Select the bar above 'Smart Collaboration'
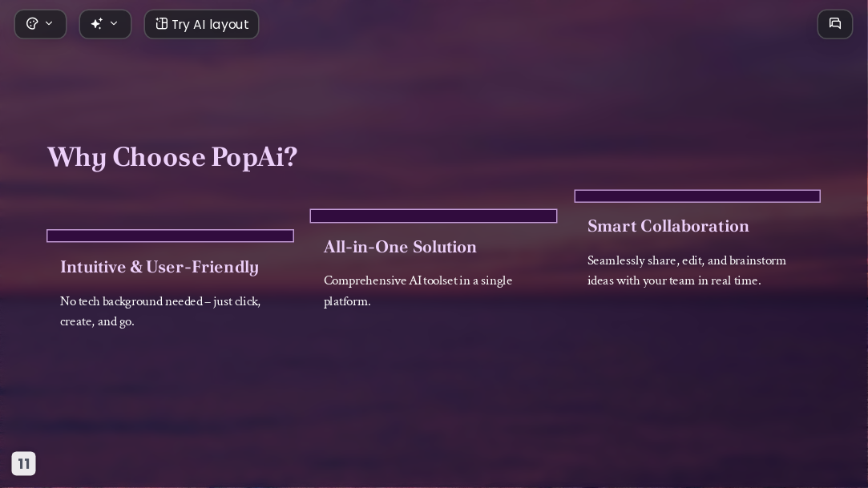 click(697, 196)
